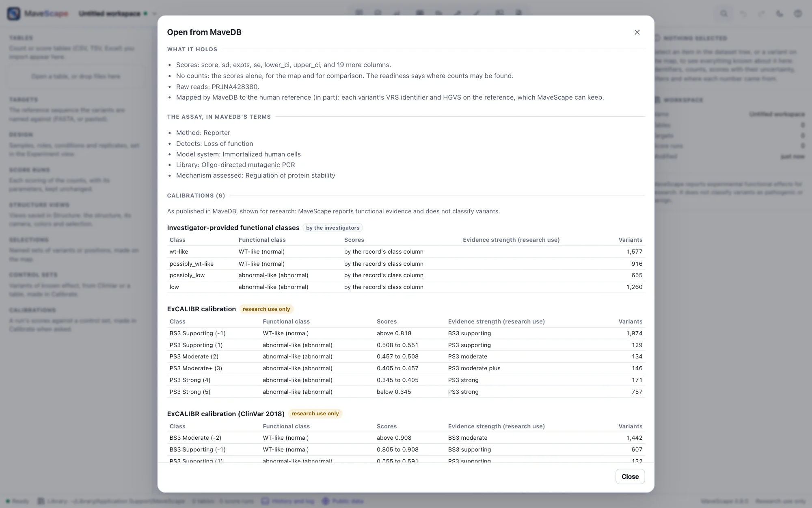The image size is (812, 508).
Task: Click the variants count '757'
Action: [x=637, y=392]
